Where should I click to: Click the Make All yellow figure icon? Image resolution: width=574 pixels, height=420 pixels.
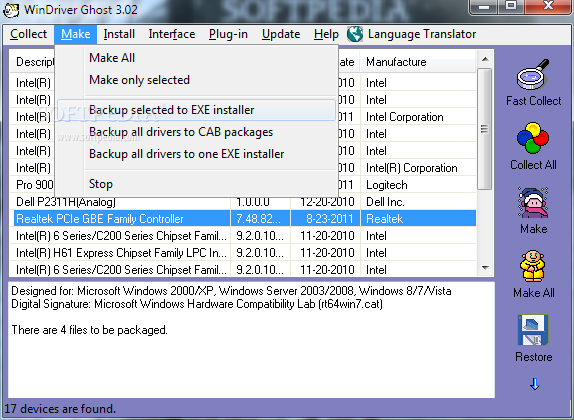click(533, 266)
